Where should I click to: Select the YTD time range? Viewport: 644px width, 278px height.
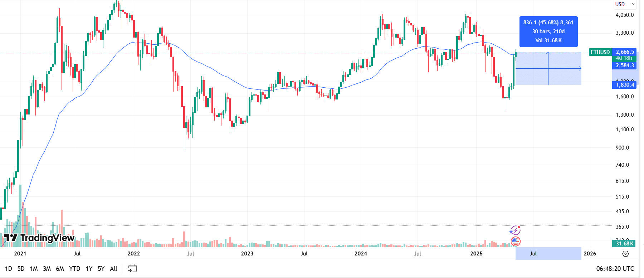coord(74,269)
